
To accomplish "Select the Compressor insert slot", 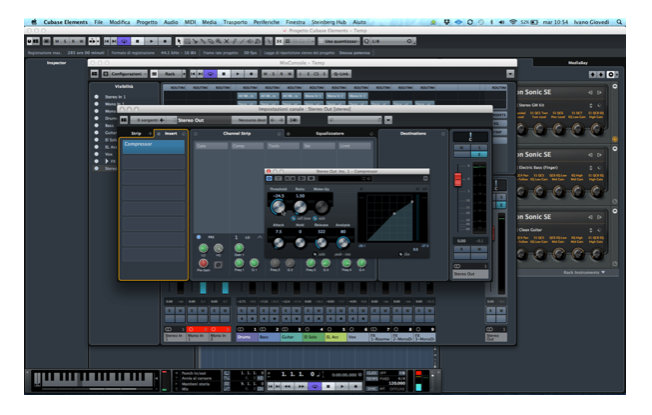I will point(153,146).
